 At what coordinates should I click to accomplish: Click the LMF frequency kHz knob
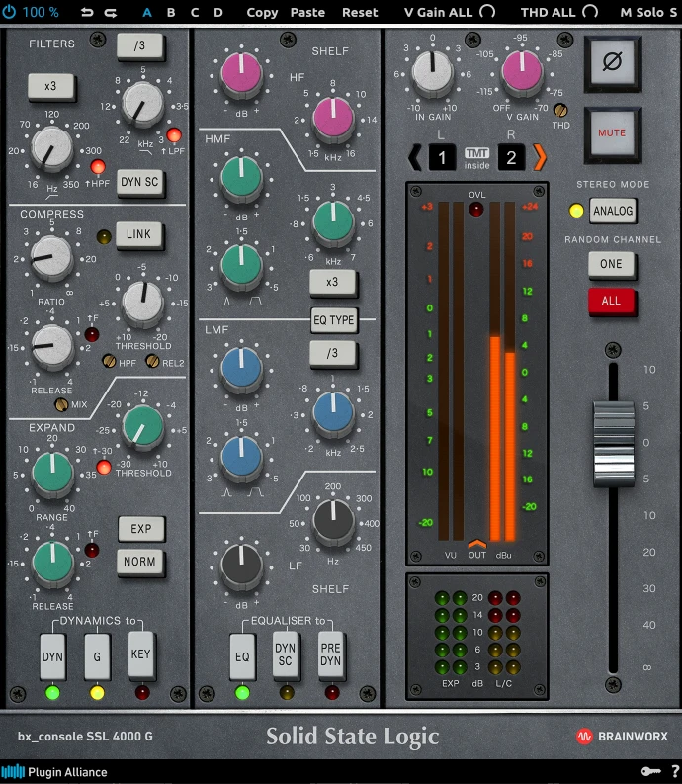tap(333, 413)
